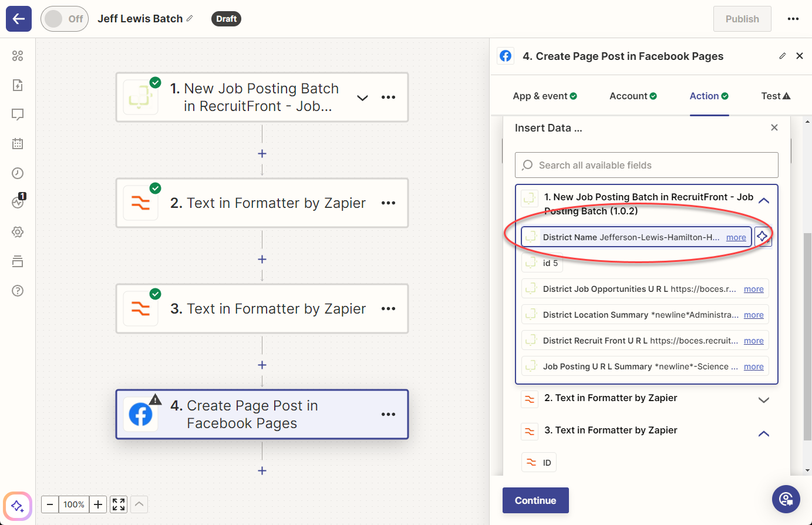Screen dimensions: 812x525
Task: Switch to Test tab
Action: (776, 96)
